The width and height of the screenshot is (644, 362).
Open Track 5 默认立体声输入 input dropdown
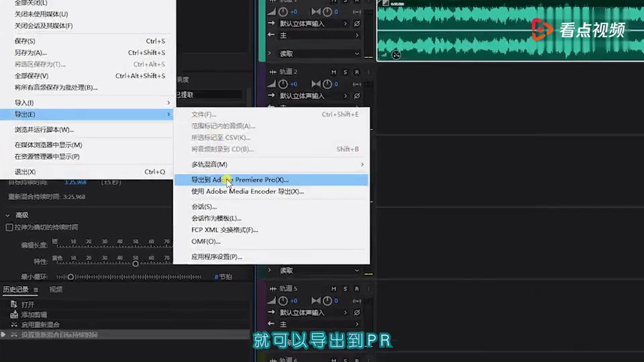coord(313,313)
